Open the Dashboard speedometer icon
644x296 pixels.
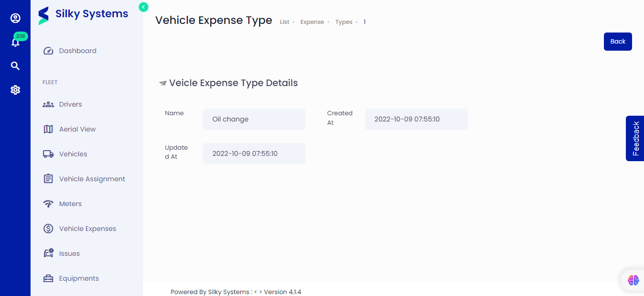coord(48,50)
